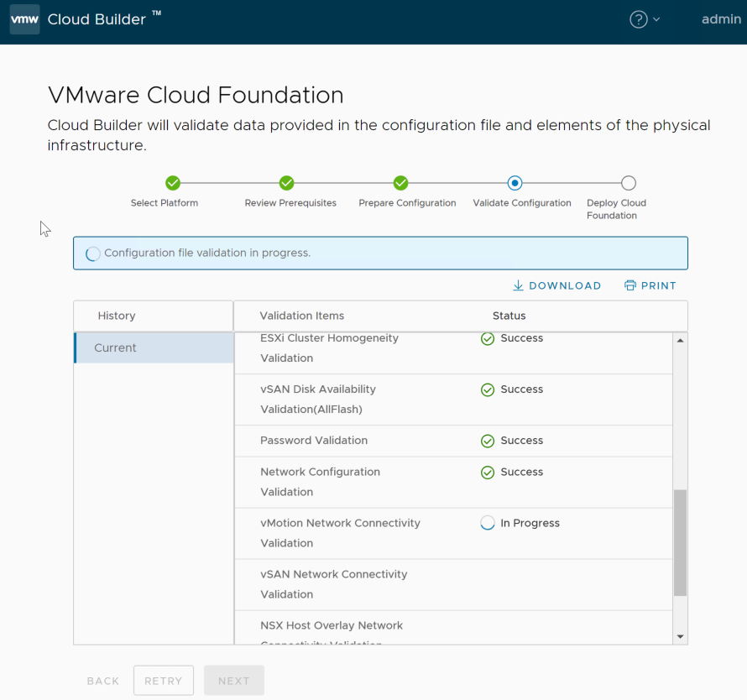Select vSAN Disk Availability Validation(AllFlash) text

[318, 400]
